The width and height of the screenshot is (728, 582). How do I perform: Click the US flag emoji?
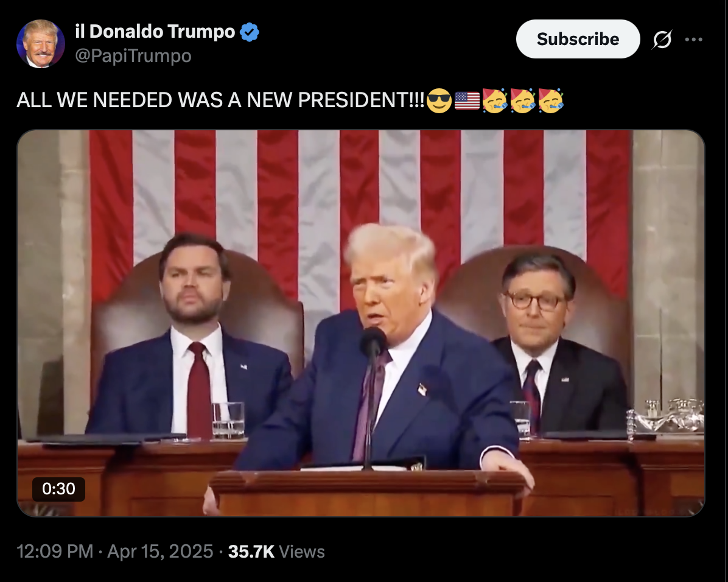pos(467,100)
